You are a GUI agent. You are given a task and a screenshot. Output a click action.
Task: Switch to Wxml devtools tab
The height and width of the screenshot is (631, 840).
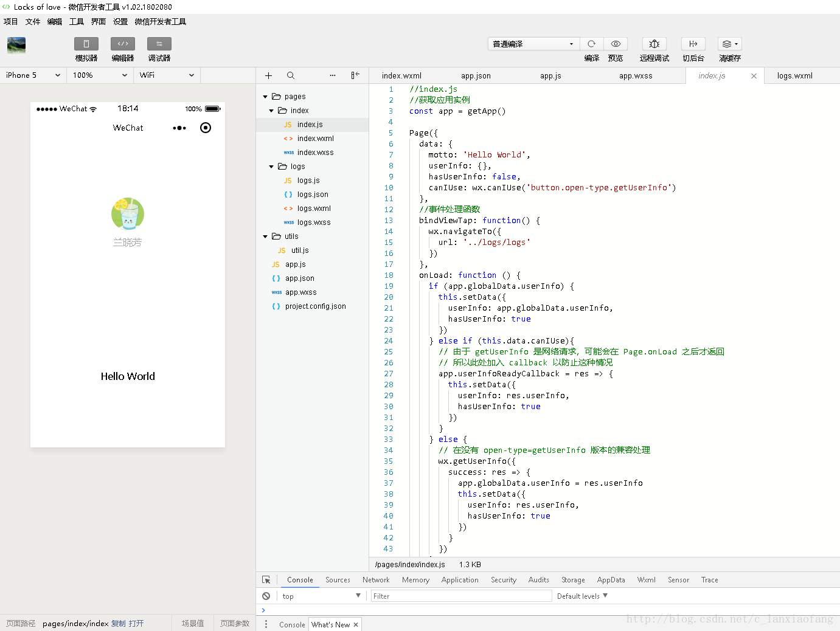pos(646,580)
